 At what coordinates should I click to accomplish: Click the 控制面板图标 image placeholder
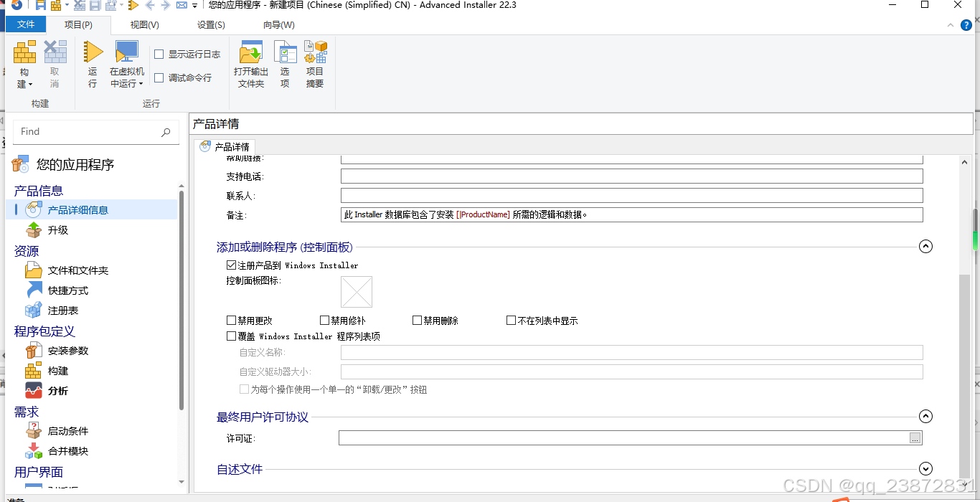point(357,292)
